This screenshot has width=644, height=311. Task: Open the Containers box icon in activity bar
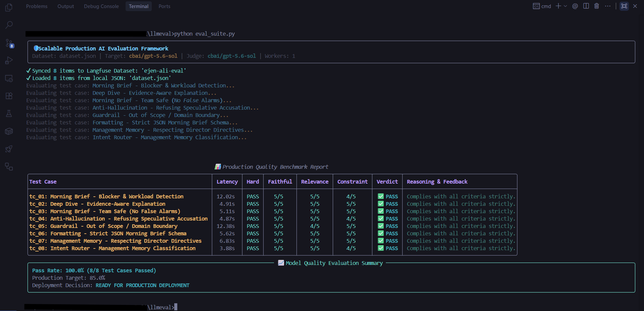(9, 131)
